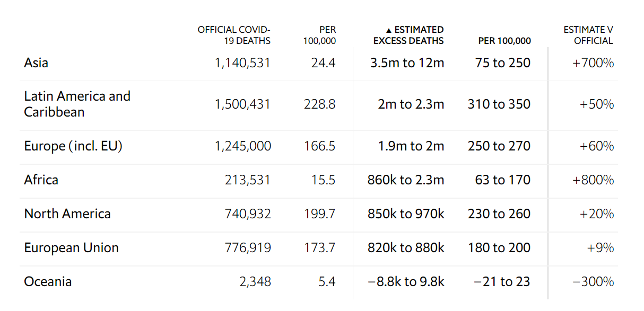644x311 pixels.
Task: Select the Oceania row label
Action: (48, 282)
